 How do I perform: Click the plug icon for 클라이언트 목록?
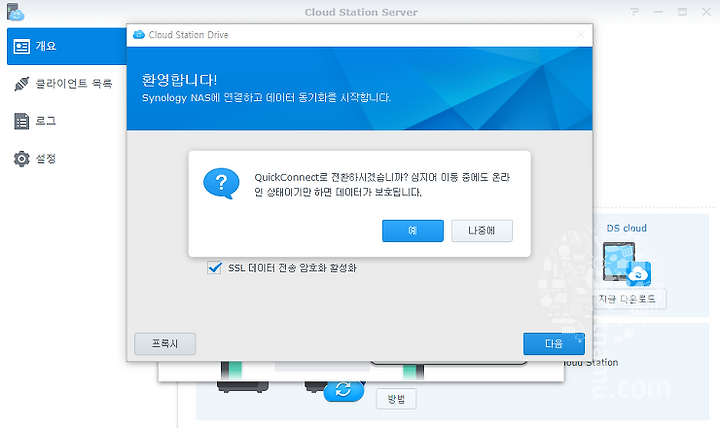tap(22, 84)
